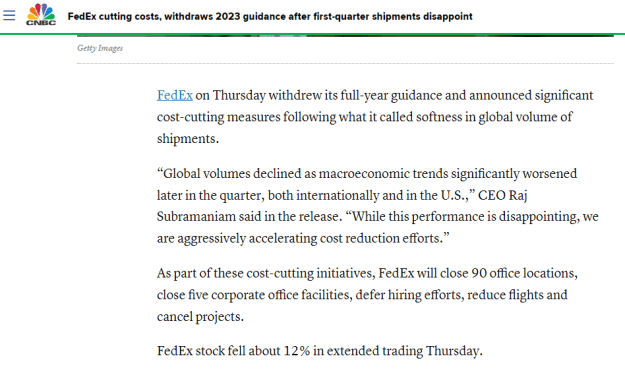This screenshot has height=375, width=625.
Task: Click the quote beginning "Global volumes declined"
Action: coord(377,206)
